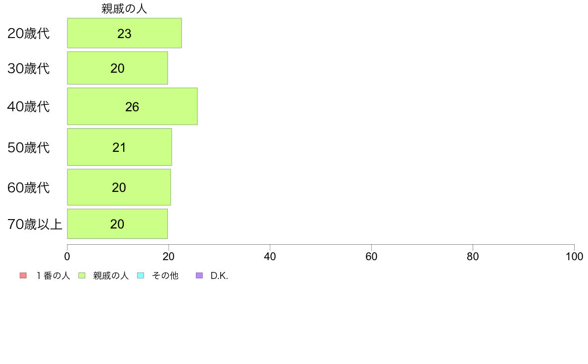Click the 0 tick on the axis
The image size is (588, 364).
pos(67,256)
